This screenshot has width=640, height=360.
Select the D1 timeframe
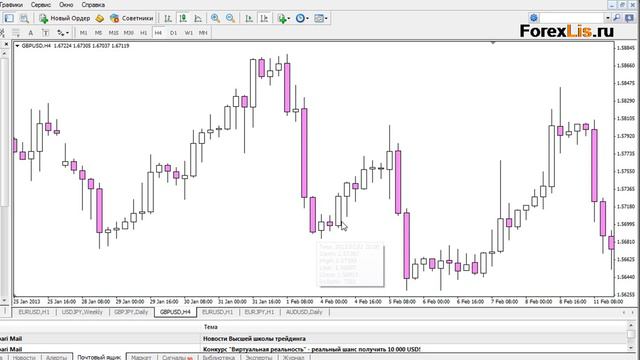point(173,33)
